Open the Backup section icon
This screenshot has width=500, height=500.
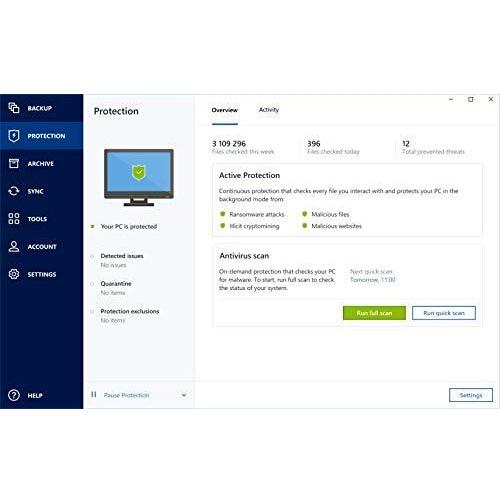14,108
